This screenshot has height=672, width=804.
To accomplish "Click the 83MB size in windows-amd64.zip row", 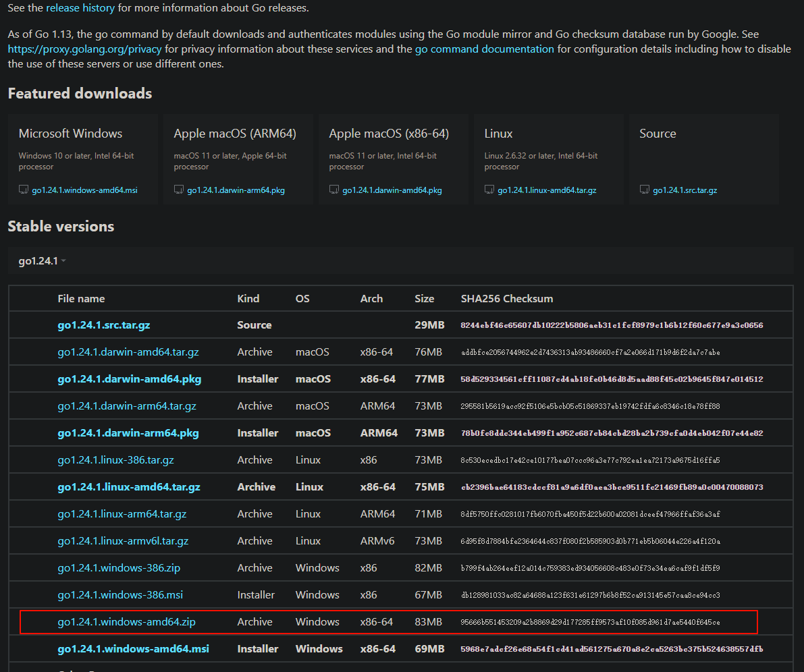I will click(428, 622).
